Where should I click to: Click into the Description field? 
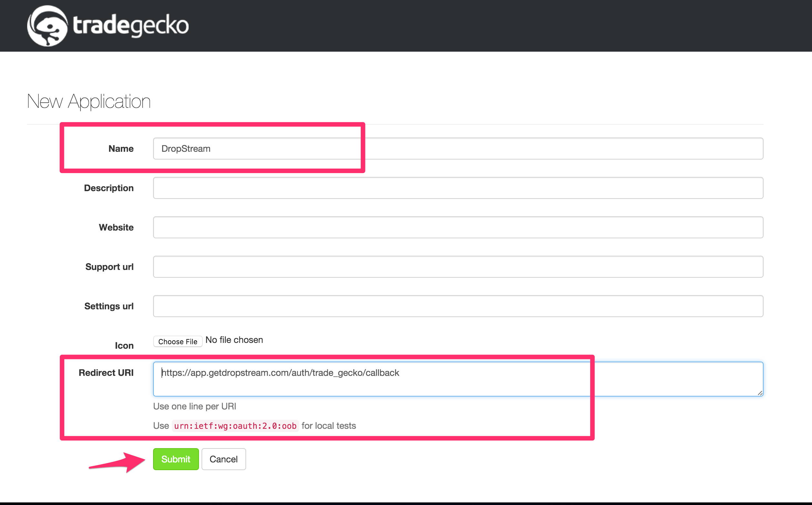[x=458, y=188]
